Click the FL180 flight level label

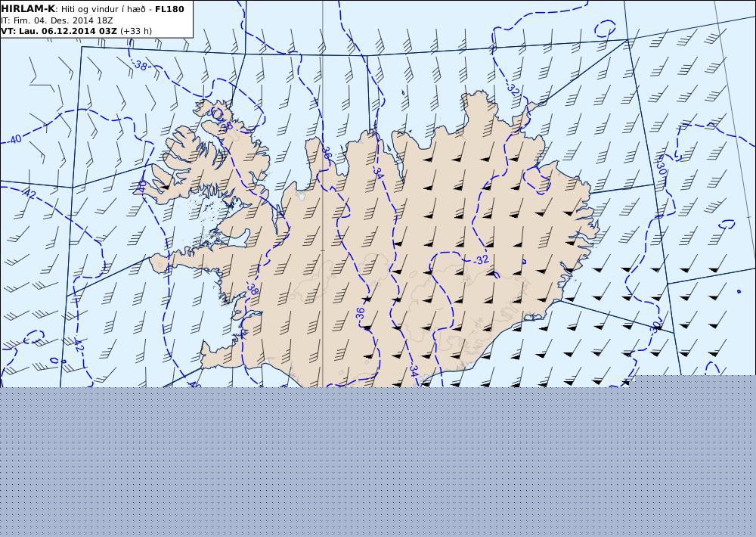[169, 9]
